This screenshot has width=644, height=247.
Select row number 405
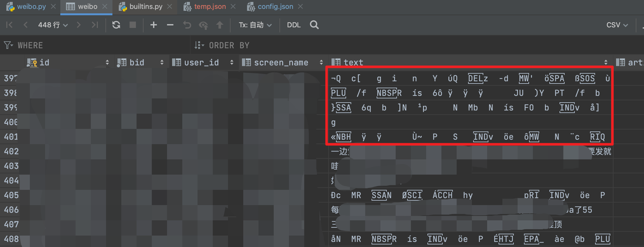point(11,195)
